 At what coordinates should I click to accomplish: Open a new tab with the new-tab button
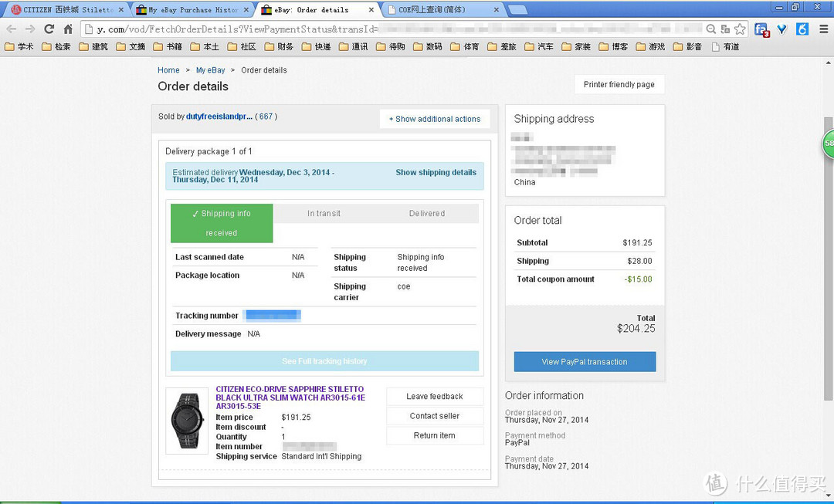[x=517, y=9]
